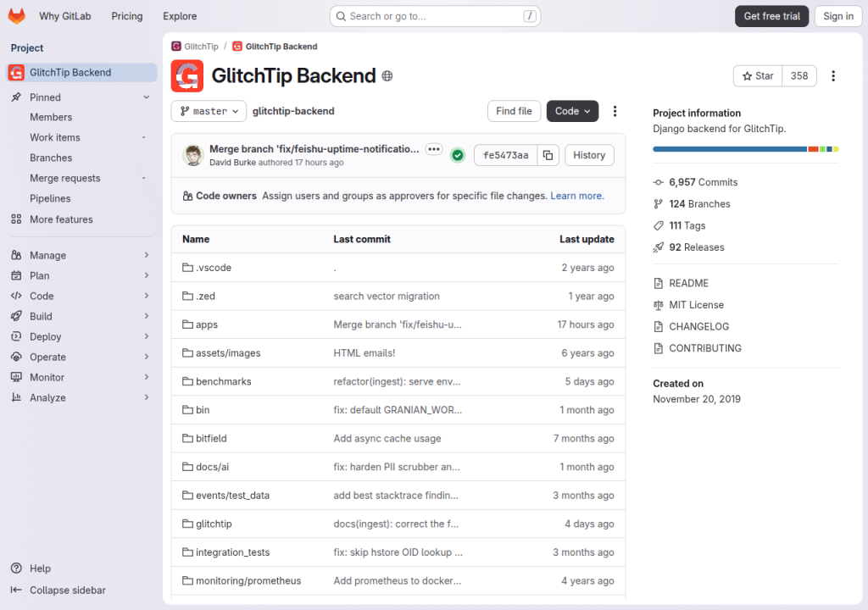Screen dimensions: 868x610
Task: Expand the Build menu chevron
Action: 146,316
